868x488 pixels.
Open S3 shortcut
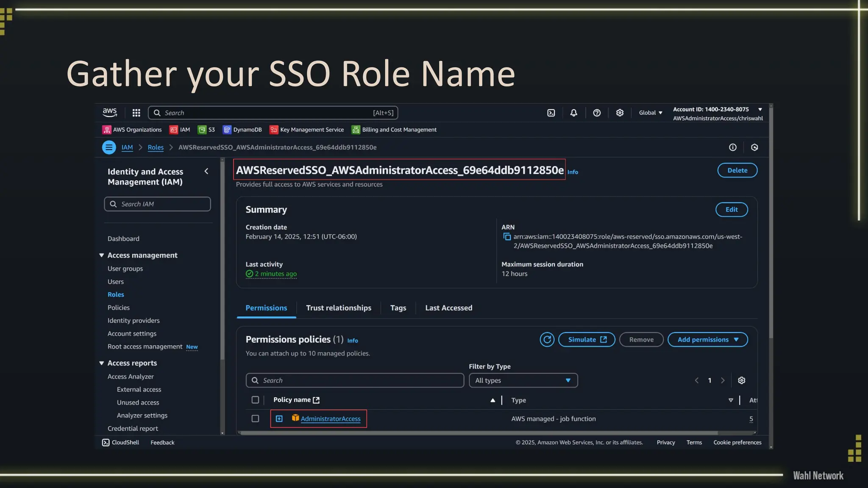pos(206,130)
